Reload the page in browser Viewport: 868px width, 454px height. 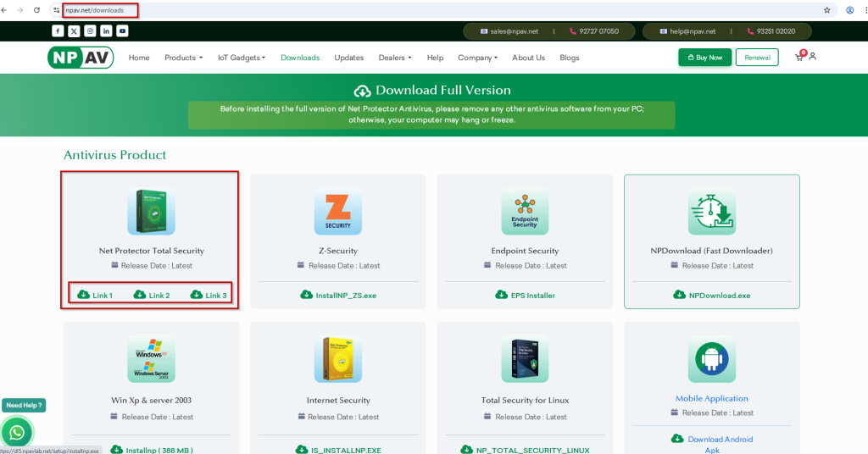click(36, 10)
